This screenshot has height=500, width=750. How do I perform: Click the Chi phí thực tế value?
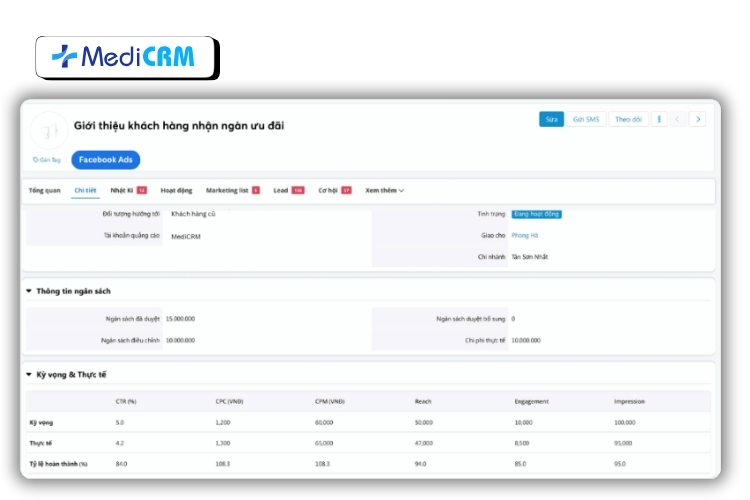tap(526, 340)
